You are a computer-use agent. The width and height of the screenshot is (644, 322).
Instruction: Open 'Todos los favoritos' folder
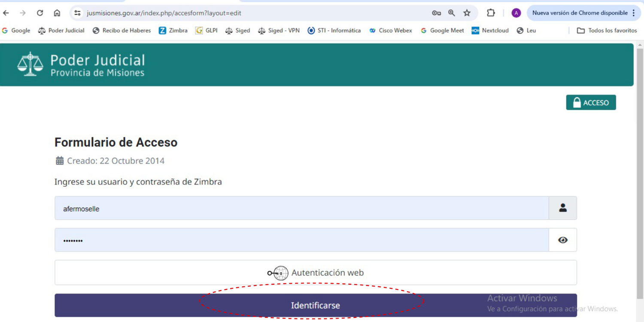tap(607, 31)
